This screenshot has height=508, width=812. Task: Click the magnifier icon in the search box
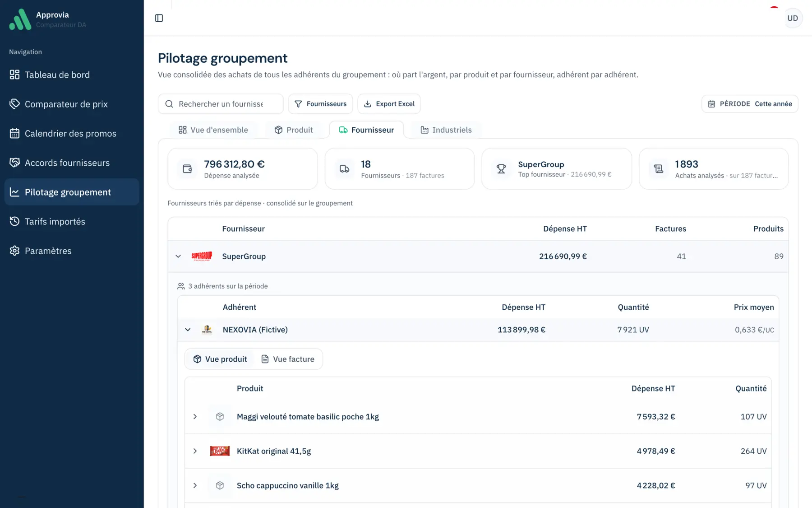pos(169,104)
